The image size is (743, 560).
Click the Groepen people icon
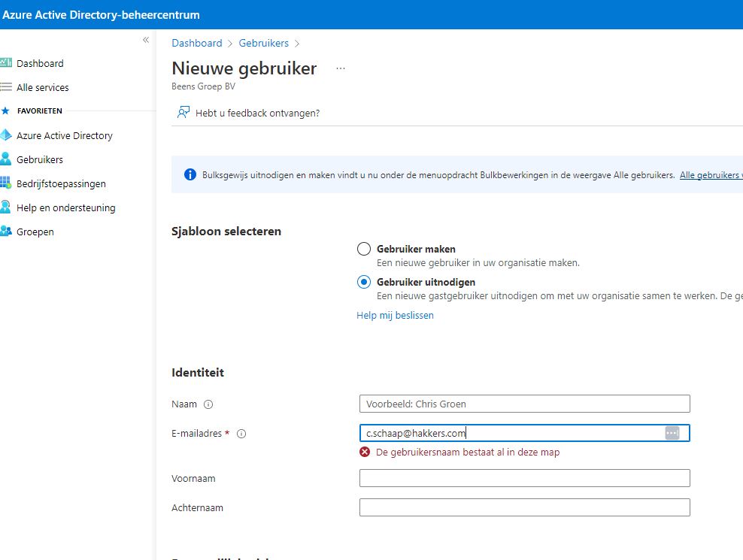(6, 232)
